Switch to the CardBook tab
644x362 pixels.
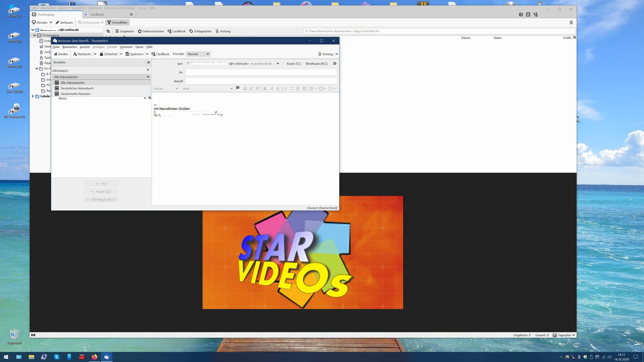click(x=97, y=14)
